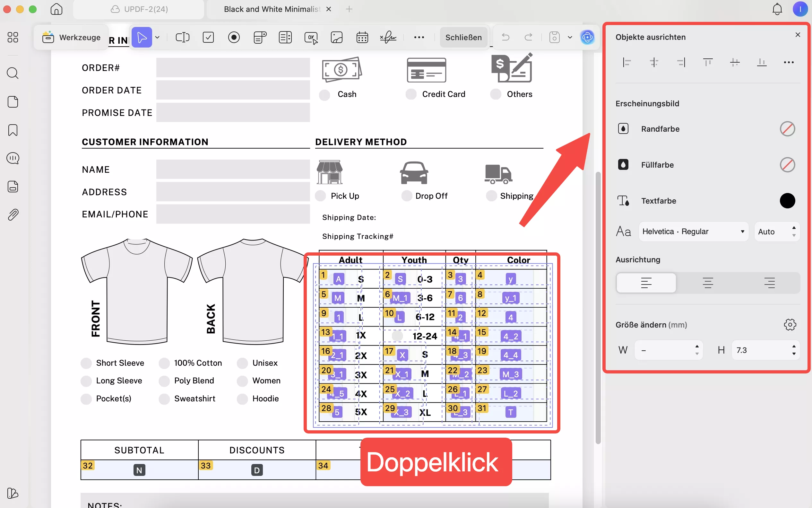The image size is (812, 508).
Task: Select the radio button form field tool
Action: click(x=234, y=37)
